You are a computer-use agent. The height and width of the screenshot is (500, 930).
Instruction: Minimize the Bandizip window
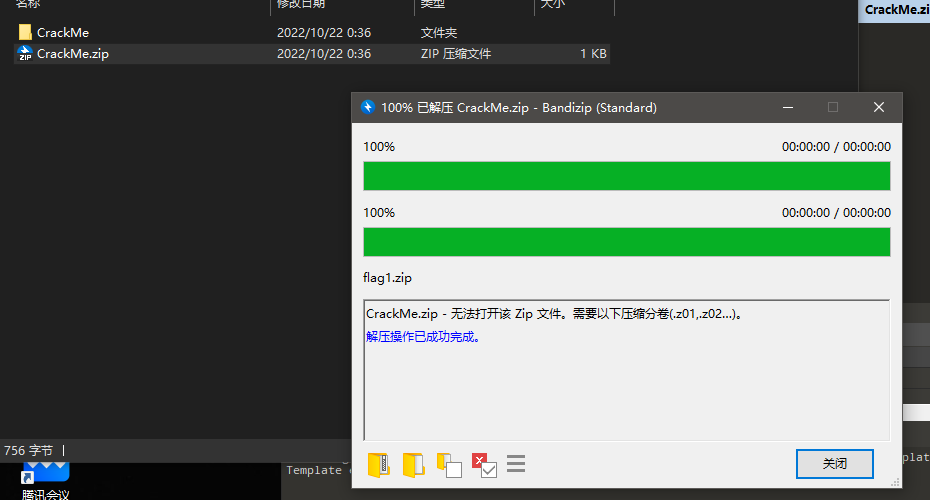tap(787, 108)
